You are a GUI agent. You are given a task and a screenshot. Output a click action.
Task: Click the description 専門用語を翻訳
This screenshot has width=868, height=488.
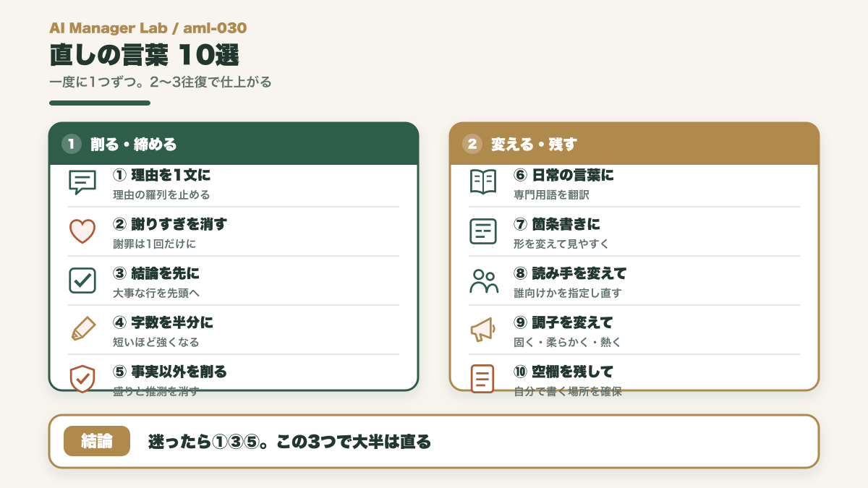click(x=551, y=194)
